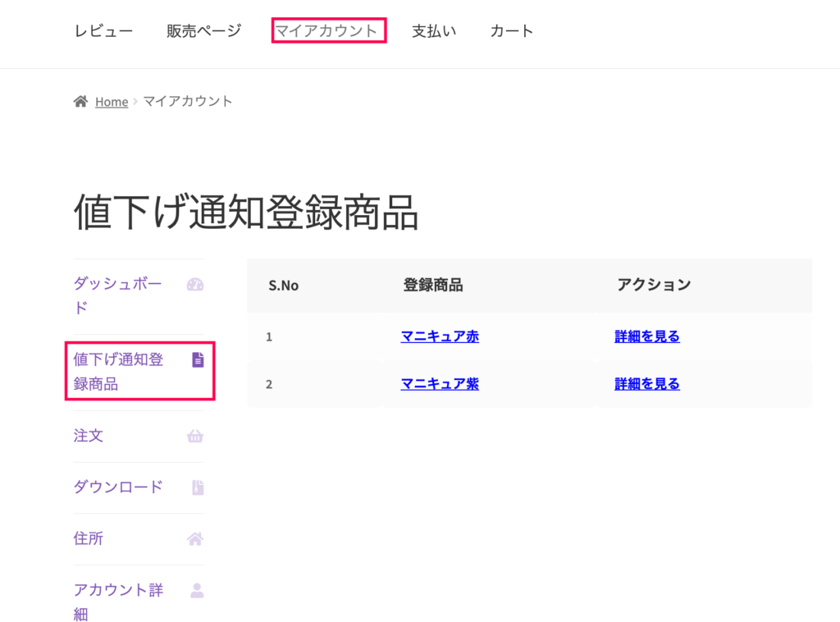
Task: Click the 登録商品 column header
Action: [433, 285]
